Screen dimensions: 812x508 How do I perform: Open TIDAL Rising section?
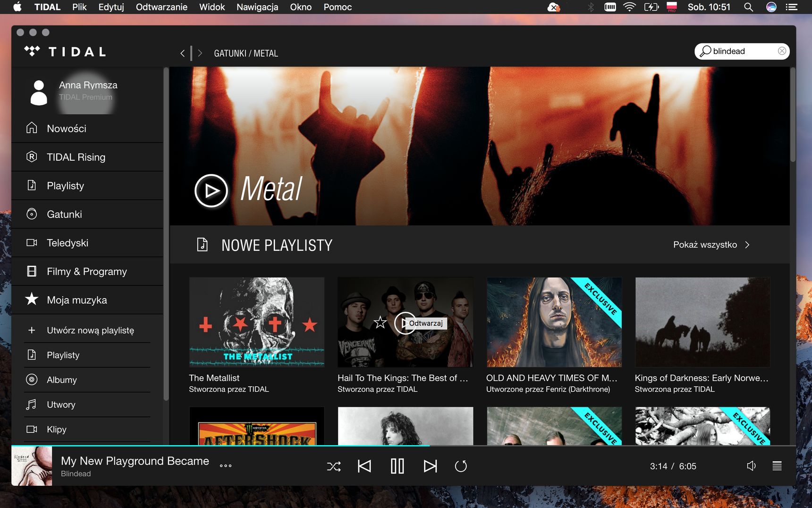pyautogui.click(x=87, y=157)
